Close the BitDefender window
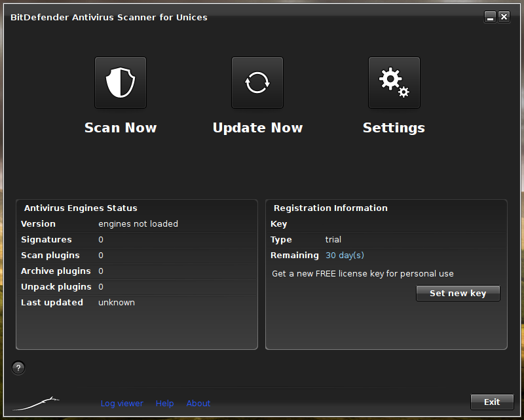This screenshot has width=524, height=420. pyautogui.click(x=504, y=17)
